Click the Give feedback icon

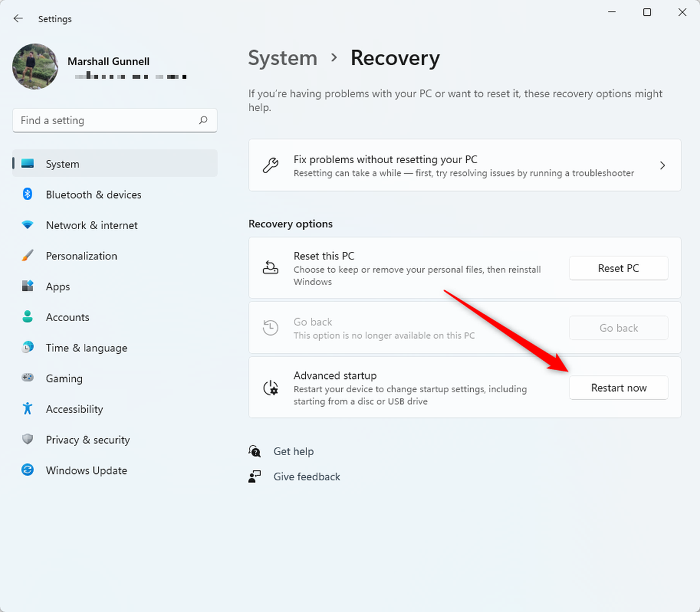click(255, 477)
